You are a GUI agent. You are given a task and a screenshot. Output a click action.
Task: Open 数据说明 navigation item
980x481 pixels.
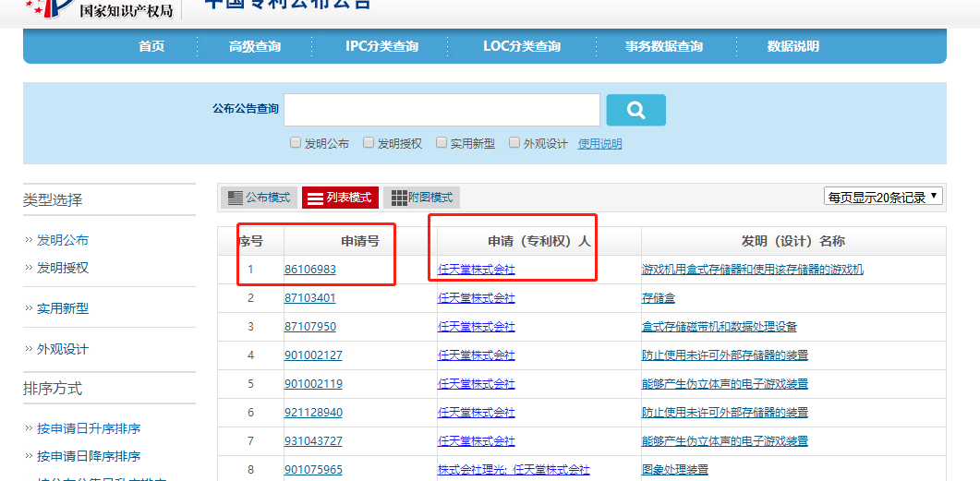click(x=793, y=46)
